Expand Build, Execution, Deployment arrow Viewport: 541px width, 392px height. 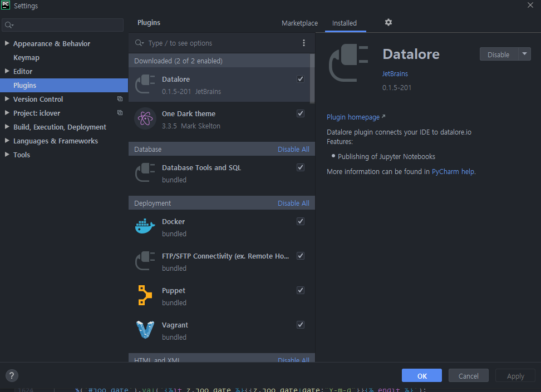point(7,127)
